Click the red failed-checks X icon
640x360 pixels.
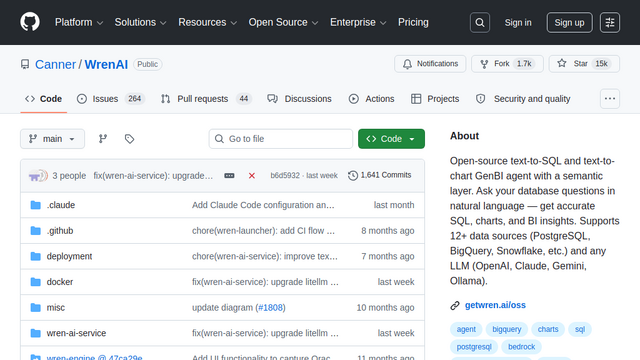252,176
